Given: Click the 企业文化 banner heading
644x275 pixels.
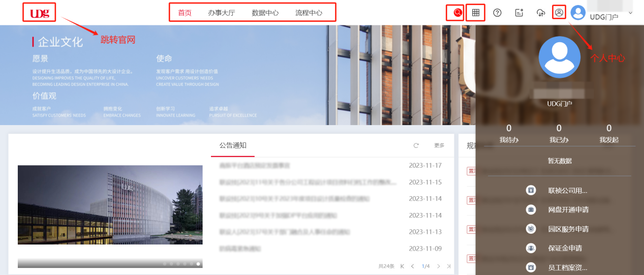Looking at the screenshot, I should tap(60, 42).
